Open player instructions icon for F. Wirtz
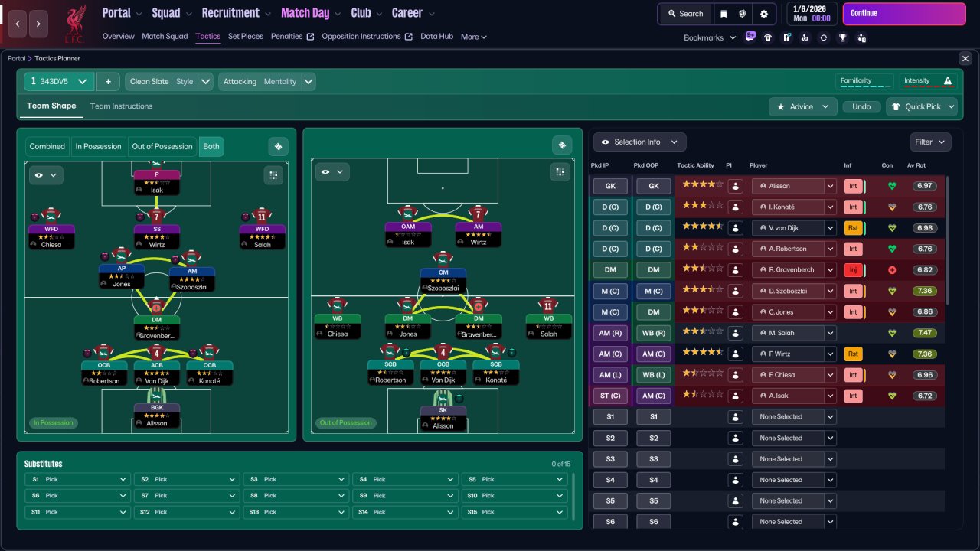 tap(735, 354)
